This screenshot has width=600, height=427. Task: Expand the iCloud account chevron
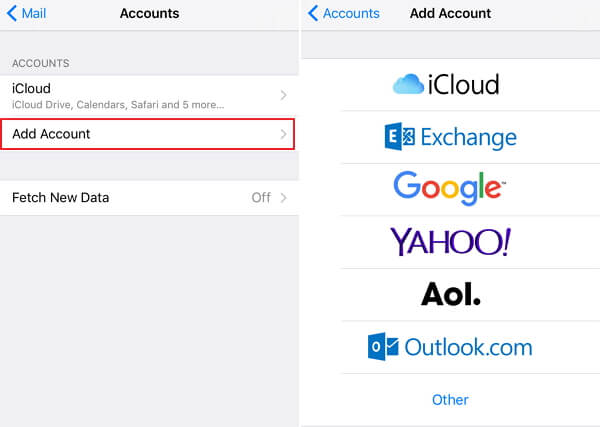coord(284,95)
